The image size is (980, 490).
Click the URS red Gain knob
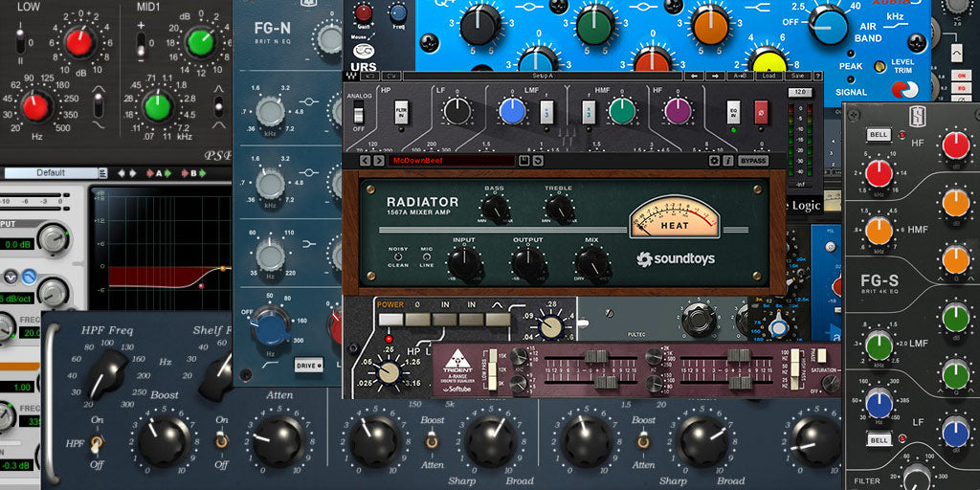click(363, 13)
